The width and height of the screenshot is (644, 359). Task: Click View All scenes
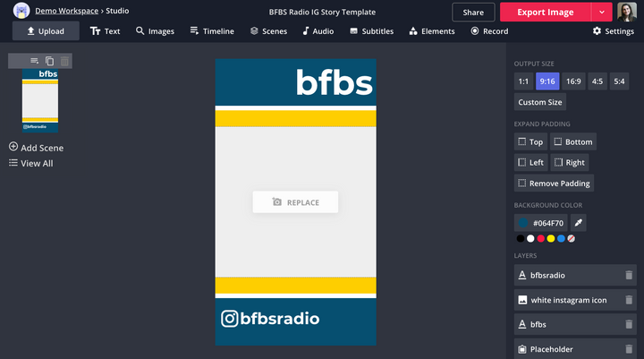click(x=30, y=163)
